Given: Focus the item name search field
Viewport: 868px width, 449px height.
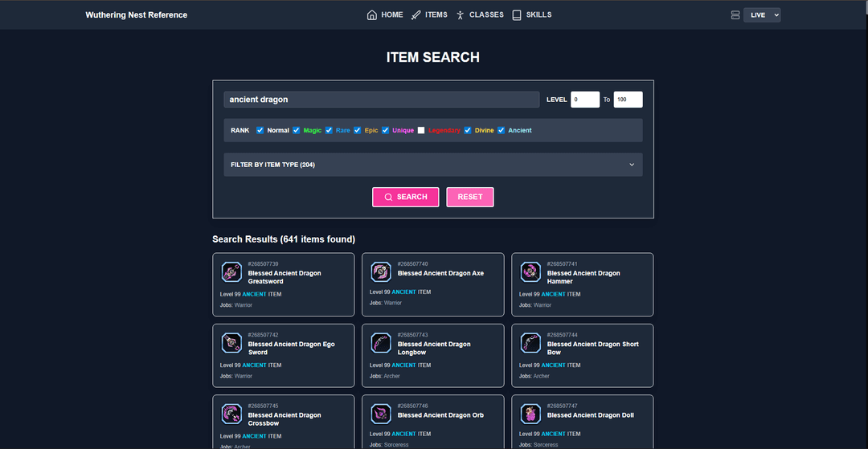Looking at the screenshot, I should click(x=382, y=100).
